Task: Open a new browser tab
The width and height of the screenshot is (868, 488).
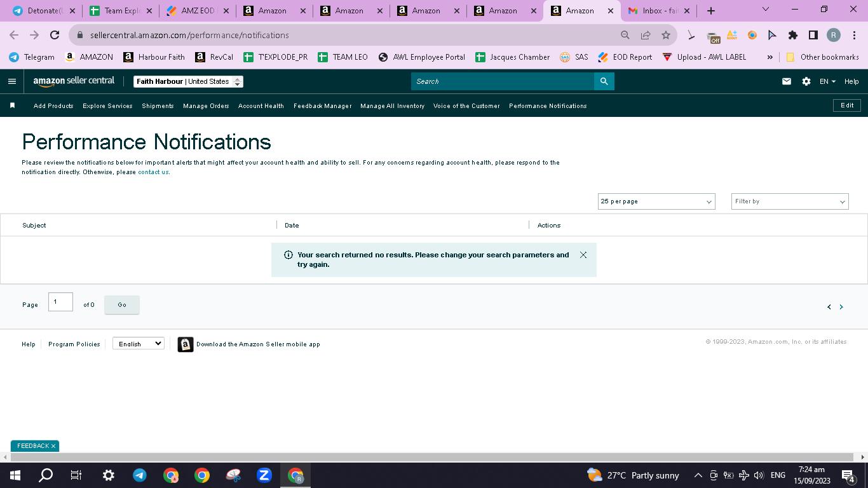Action: (x=711, y=11)
